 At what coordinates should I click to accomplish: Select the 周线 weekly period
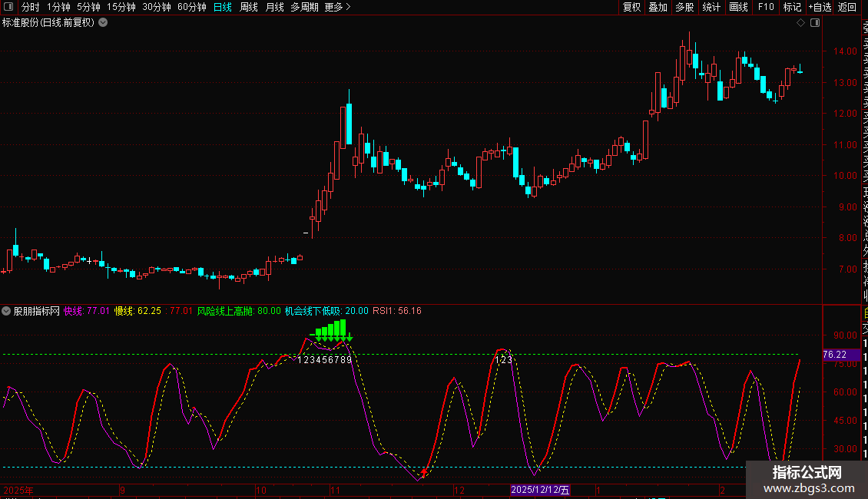coord(249,7)
